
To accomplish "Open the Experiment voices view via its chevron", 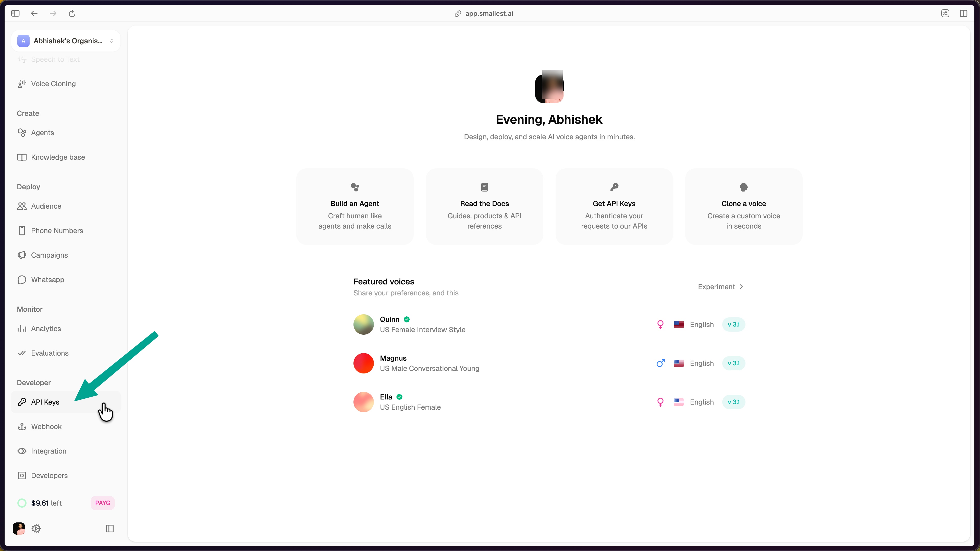I will 741,287.
